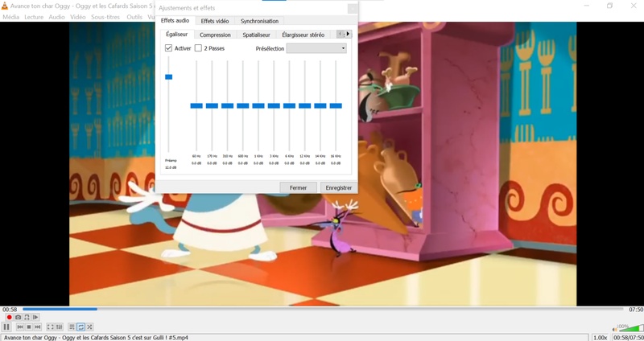Open the Présélection dropdown
The height and width of the screenshot is (341, 644).
coord(316,48)
